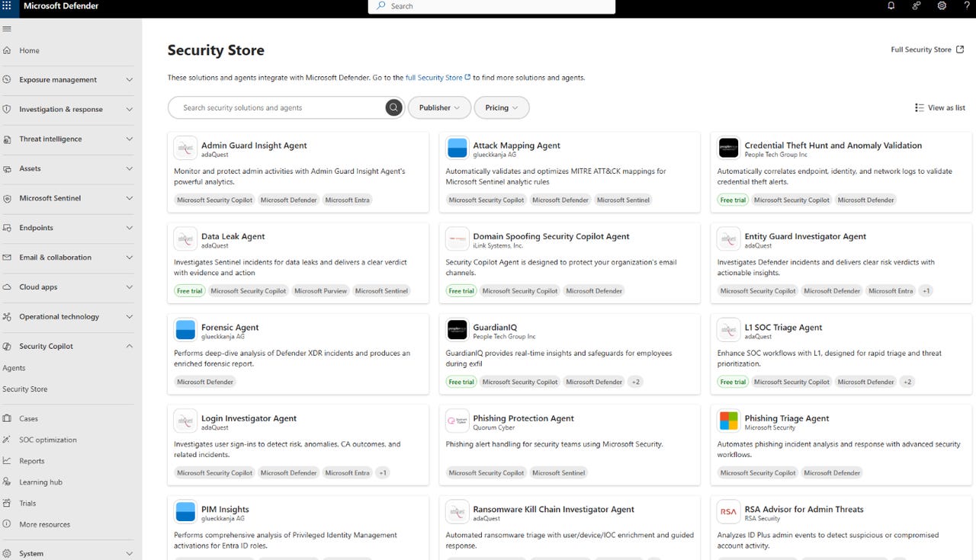The height and width of the screenshot is (560, 976).
Task: Go to Home in the sidebar
Action: 30,50
